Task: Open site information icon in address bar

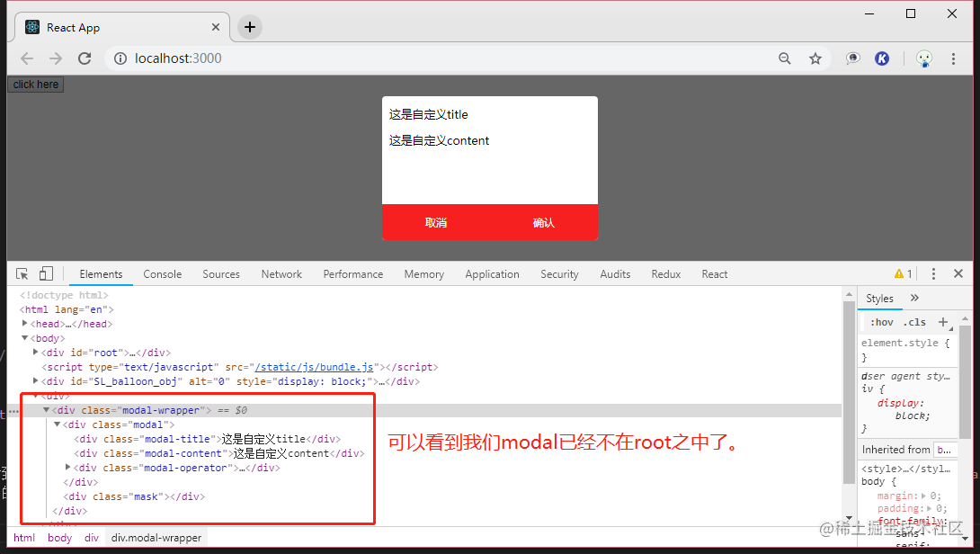Action: [120, 58]
